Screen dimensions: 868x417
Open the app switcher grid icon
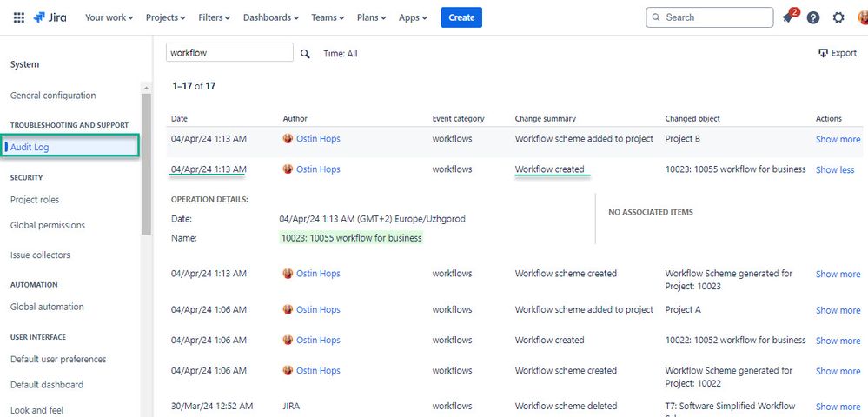19,17
